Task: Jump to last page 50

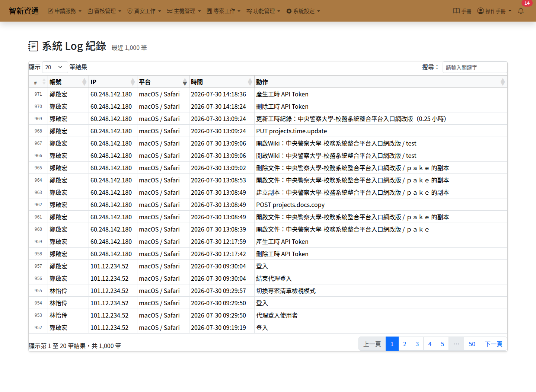Action: 472,344
